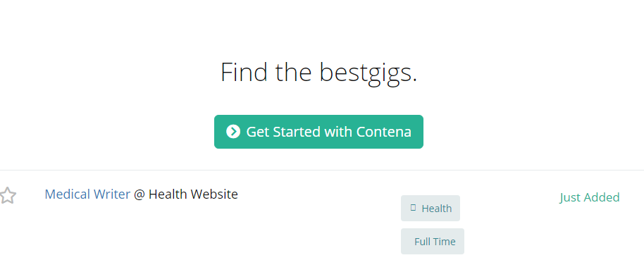Screen dimensions: 644x260
Task: Star the Medical Writer job listing
Action: (7, 195)
